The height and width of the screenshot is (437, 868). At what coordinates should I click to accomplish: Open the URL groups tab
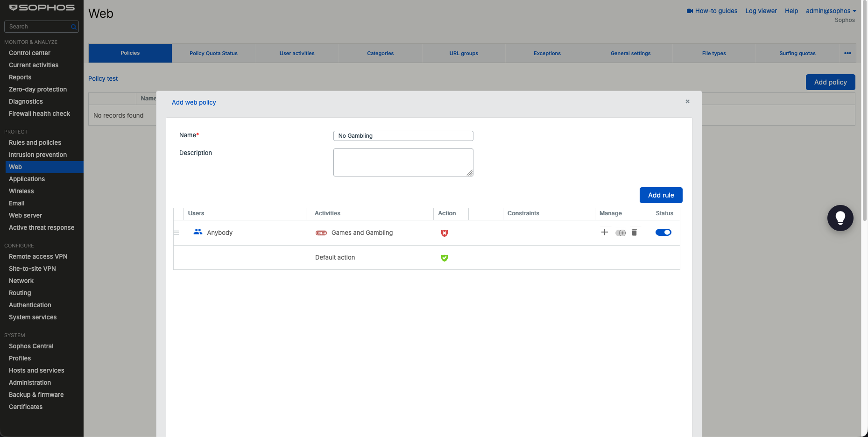pyautogui.click(x=464, y=53)
